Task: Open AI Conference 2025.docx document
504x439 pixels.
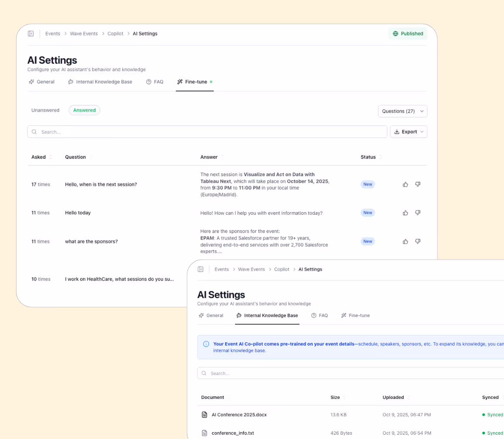Action: (239, 415)
